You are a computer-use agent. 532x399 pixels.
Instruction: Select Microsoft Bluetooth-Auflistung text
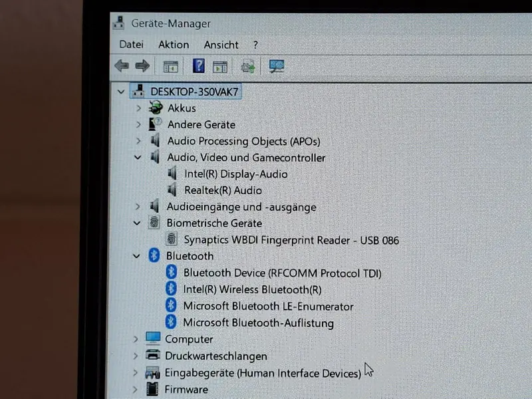coord(258,323)
